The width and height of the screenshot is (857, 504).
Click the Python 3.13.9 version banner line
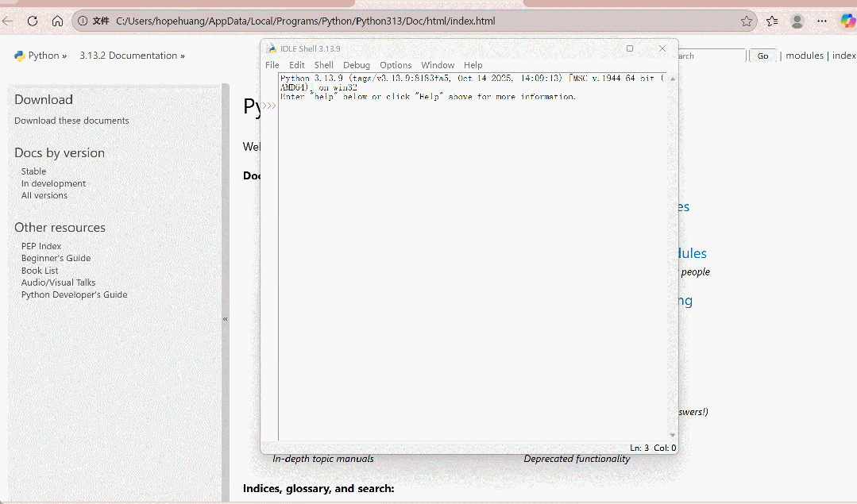[473, 83]
